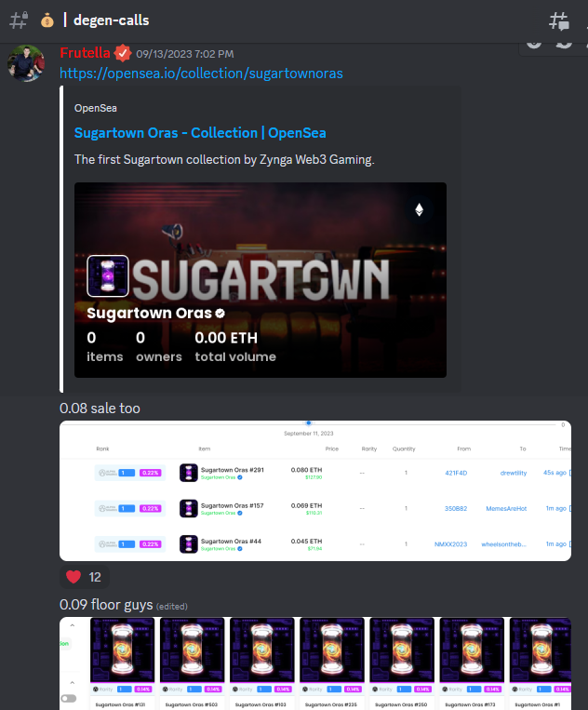Click the degen-calls channel name
588x710 pixels.
[111, 20]
